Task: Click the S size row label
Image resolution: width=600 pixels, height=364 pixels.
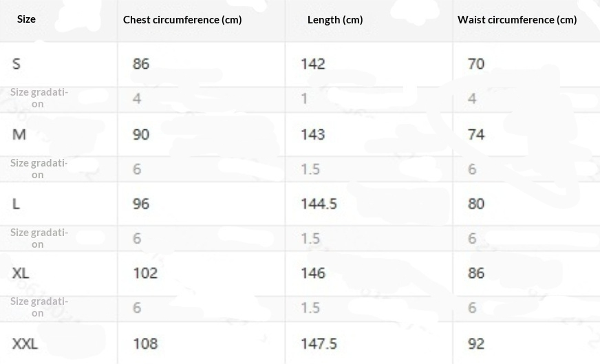Action: click(x=17, y=64)
